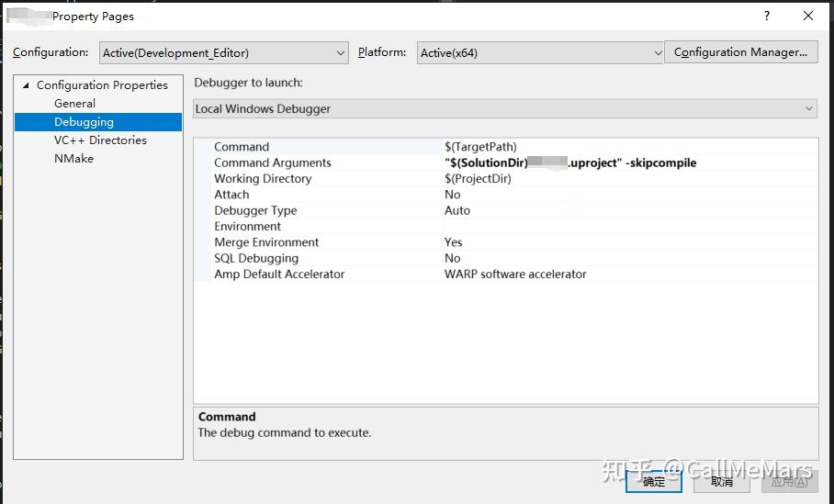This screenshot has height=504, width=834.
Task: Click the WARP software accelerator value
Action: click(515, 274)
